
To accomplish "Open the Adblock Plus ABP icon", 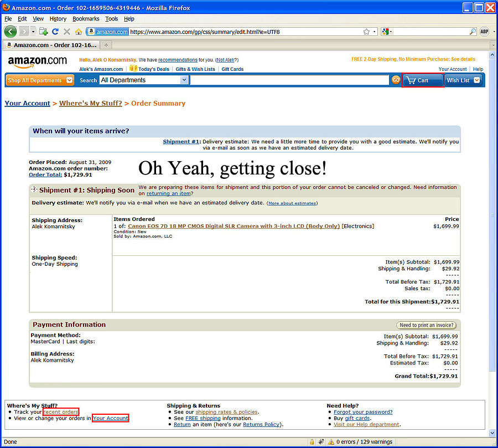I will pyautogui.click(x=484, y=32).
